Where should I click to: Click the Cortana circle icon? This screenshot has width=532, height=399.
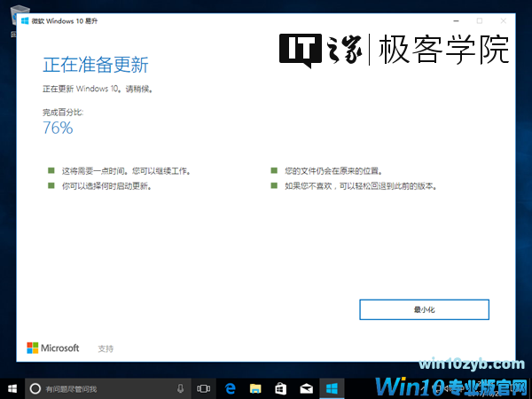pyautogui.click(x=35, y=388)
